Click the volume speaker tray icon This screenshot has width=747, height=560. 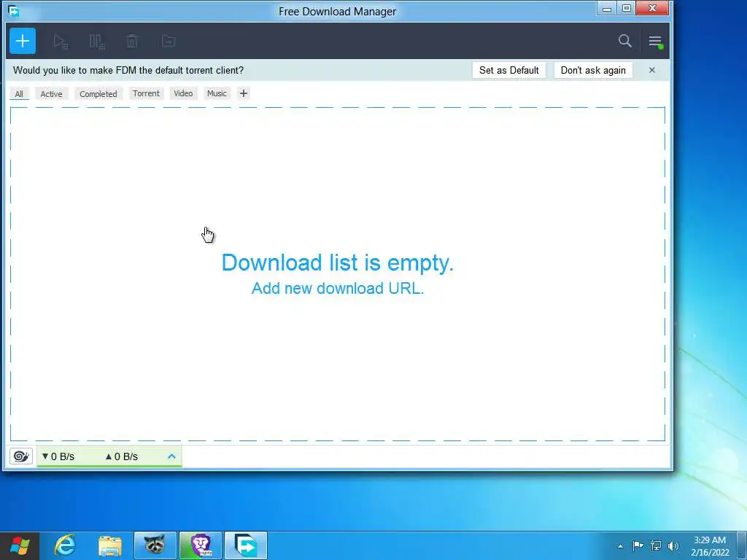[673, 546]
